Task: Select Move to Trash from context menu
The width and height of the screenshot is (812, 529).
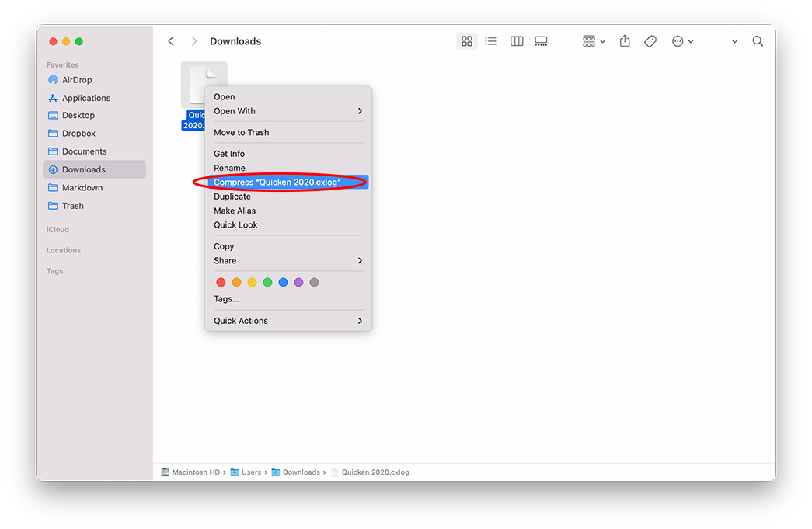Action: tap(242, 133)
